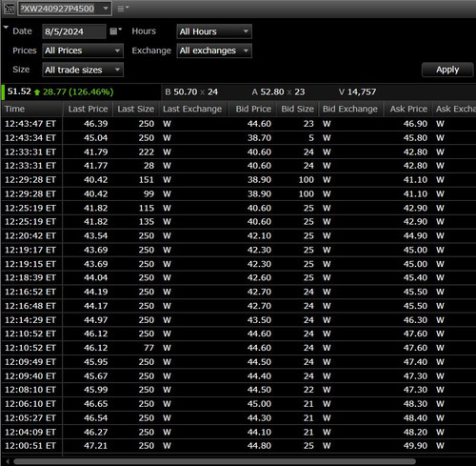Screen dimensions: 476x466
Task: Click last price 44.04
Action: click(x=96, y=277)
